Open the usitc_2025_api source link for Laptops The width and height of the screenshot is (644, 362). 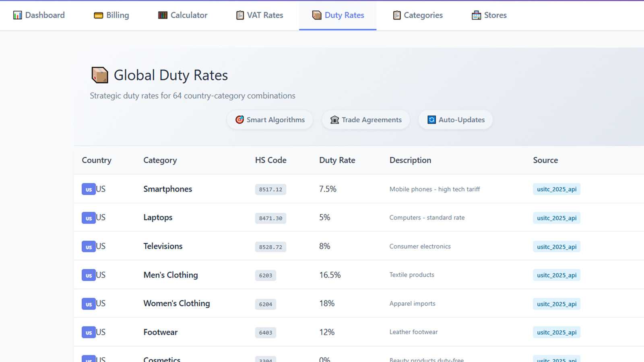click(557, 218)
